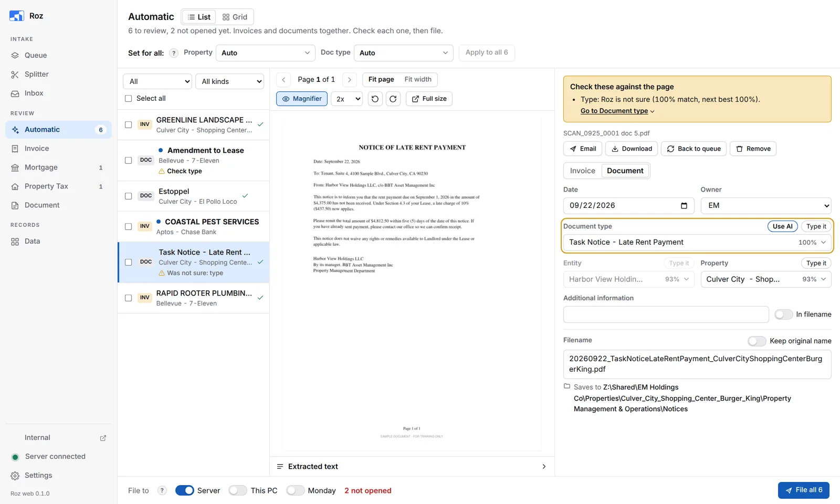
Task: Select the Fit width option
Action: tap(418, 79)
